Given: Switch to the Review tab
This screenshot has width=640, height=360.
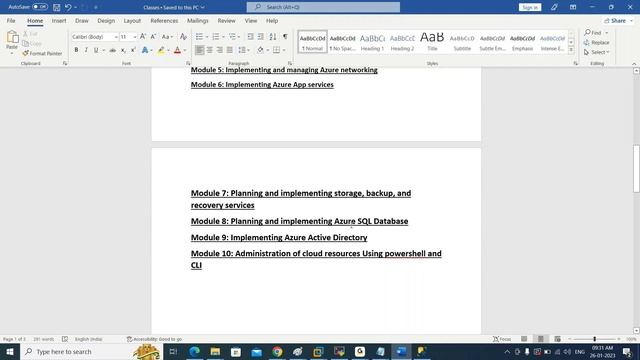Looking at the screenshot, I should point(227,20).
